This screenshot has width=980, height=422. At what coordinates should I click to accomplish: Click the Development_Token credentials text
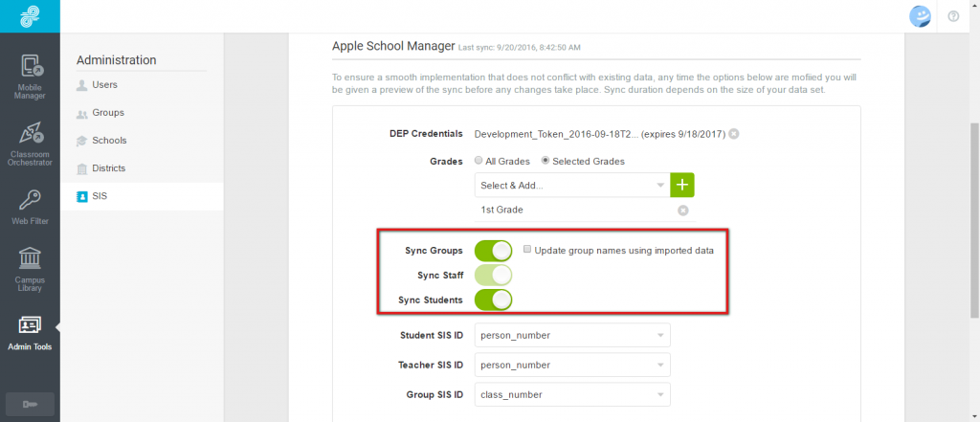point(600,134)
